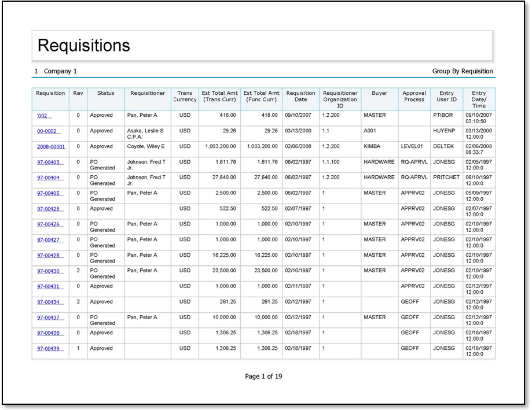Select the Requisition Date column header
The height and width of the screenshot is (410, 532).
(300, 96)
